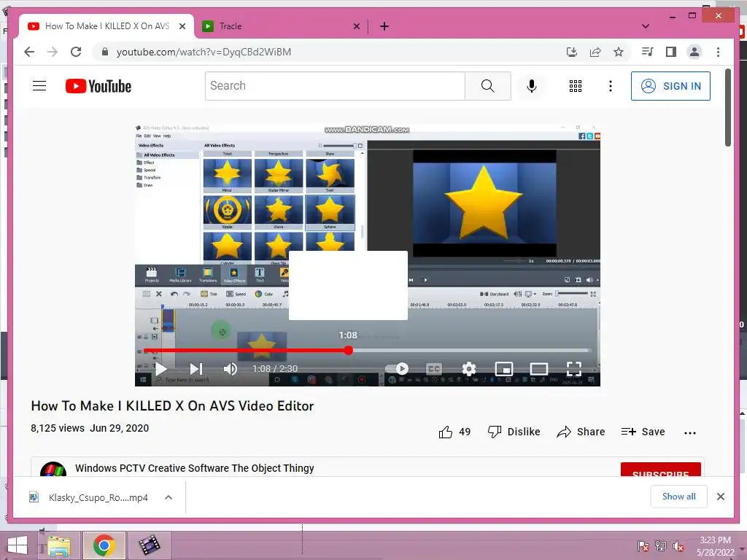
Task: Close the How To Make I KILLED X tab
Action: (182, 26)
